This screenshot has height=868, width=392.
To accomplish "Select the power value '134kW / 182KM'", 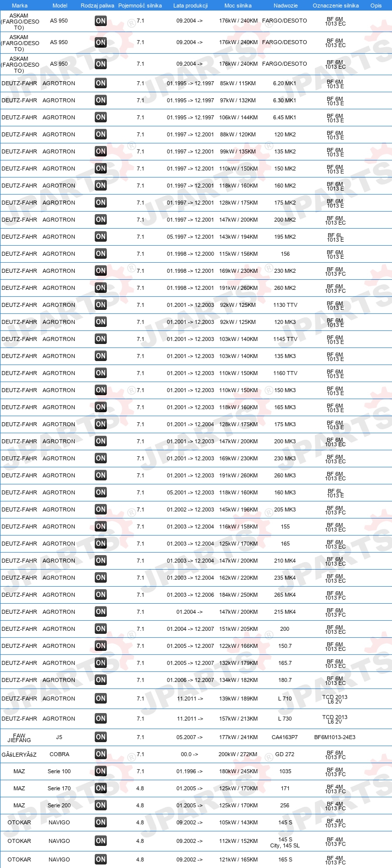I will click(x=238, y=680).
